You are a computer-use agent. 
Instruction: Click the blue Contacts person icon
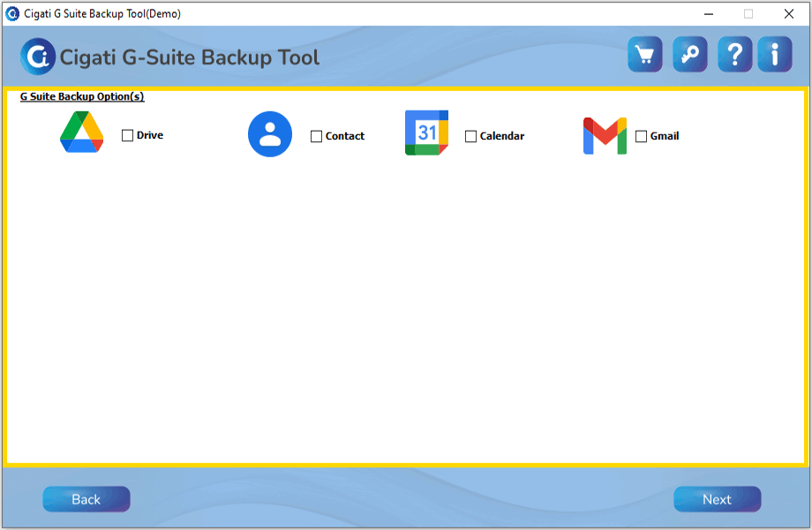(x=270, y=134)
